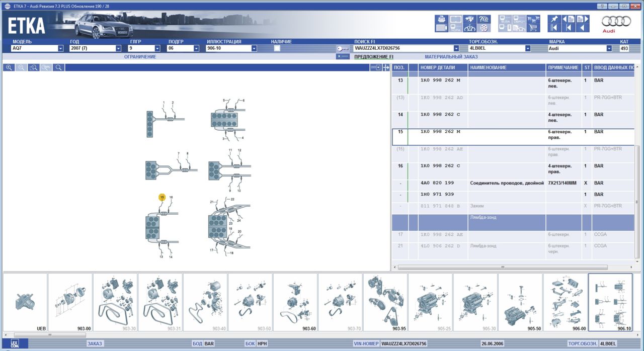Viewport: 644px width, 351px height.
Task: Reset illustration zoom to 100%
Action: [46, 67]
